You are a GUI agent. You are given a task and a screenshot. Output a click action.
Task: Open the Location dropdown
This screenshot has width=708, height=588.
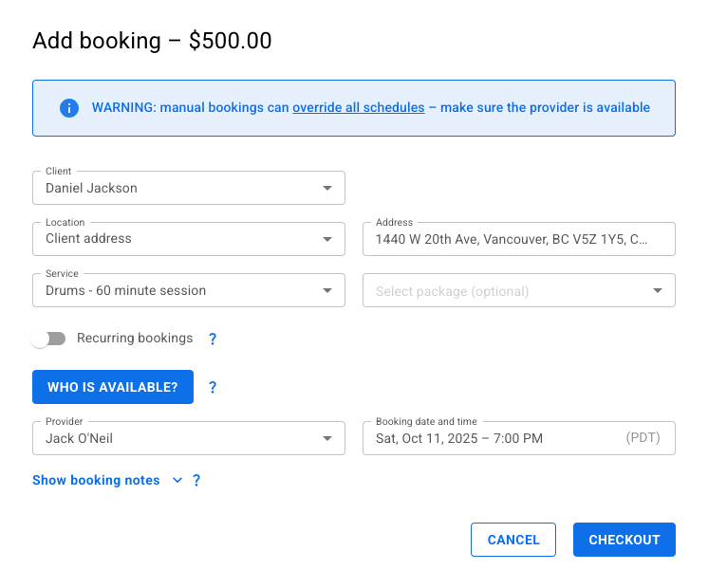(x=188, y=239)
